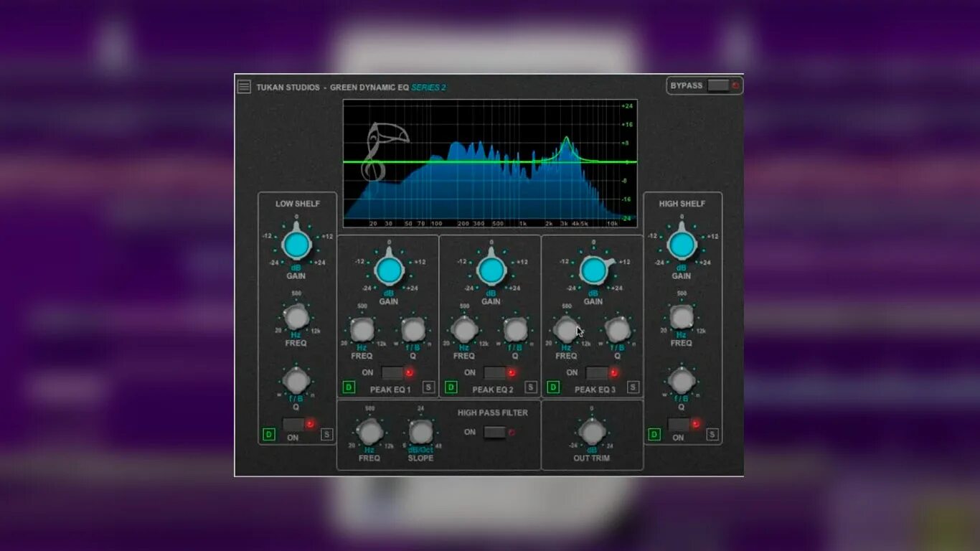Enable the D button on Peak EQ 3
This screenshot has width=980, height=551.
pos(553,387)
